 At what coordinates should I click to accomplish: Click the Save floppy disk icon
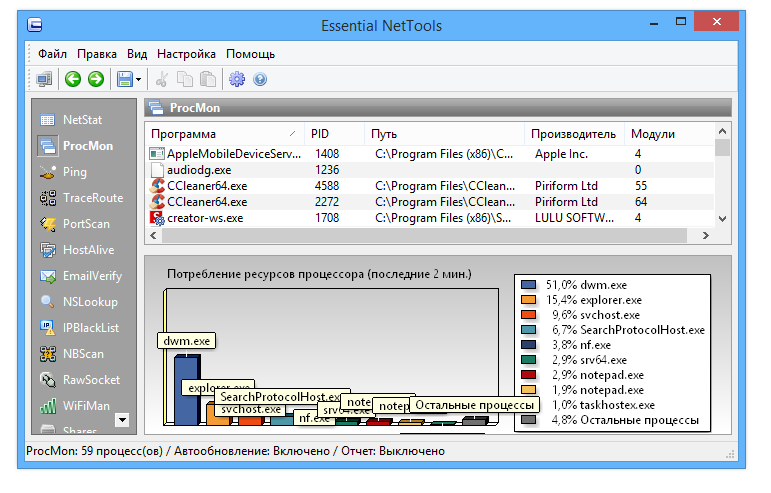click(x=124, y=79)
